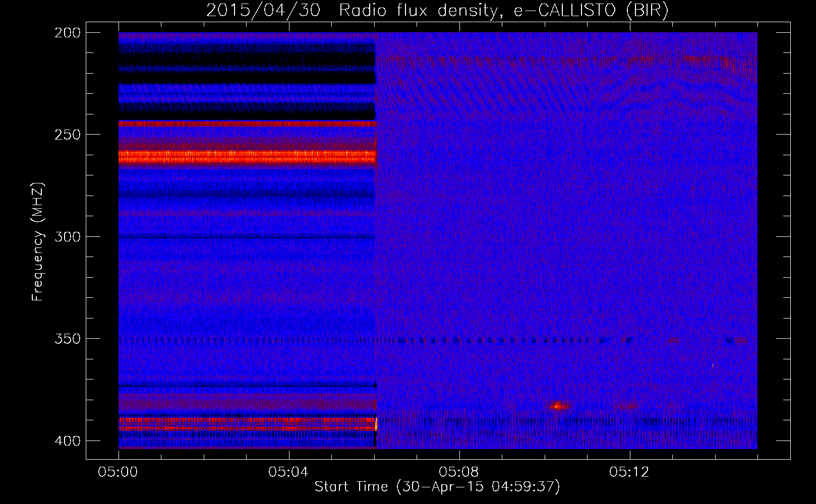Click the plot title '2015/04/30 Radio flux density, e-CALLISTO (BIR)'
816x504 pixels.
click(437, 10)
